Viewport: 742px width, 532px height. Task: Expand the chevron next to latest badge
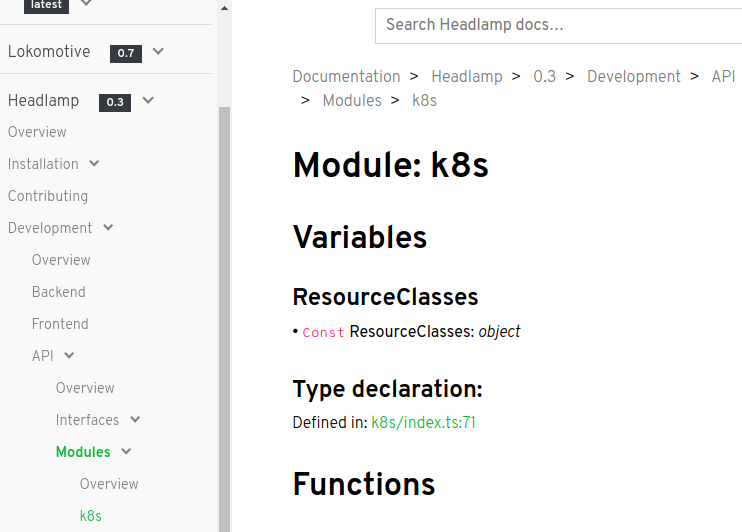coord(86,3)
